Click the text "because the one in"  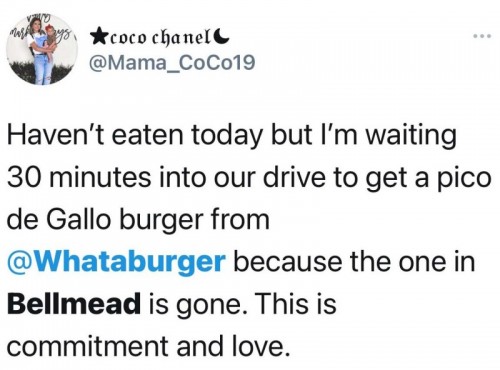click(354, 262)
